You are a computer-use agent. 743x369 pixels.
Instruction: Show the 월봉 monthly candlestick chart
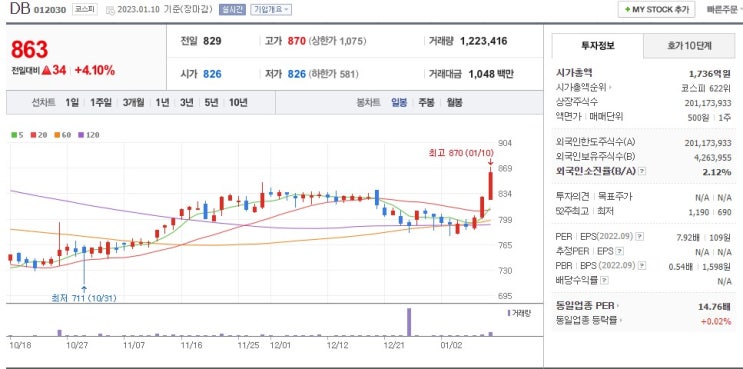click(x=454, y=102)
